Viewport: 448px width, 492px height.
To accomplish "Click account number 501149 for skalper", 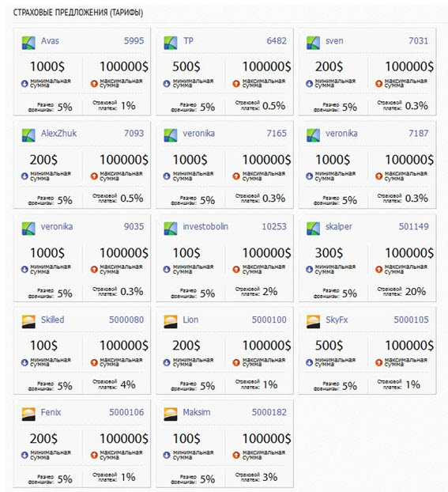I will (413, 226).
